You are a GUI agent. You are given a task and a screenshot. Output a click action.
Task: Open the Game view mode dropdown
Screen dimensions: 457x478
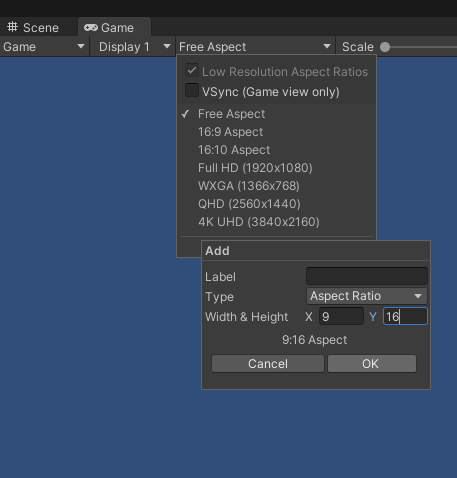click(44, 47)
